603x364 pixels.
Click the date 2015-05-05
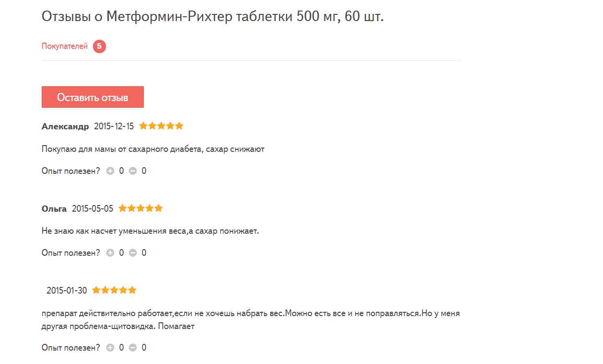pos(93,208)
